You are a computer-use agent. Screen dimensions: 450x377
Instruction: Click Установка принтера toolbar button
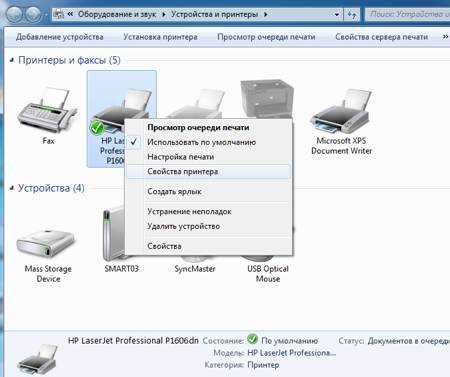click(160, 37)
